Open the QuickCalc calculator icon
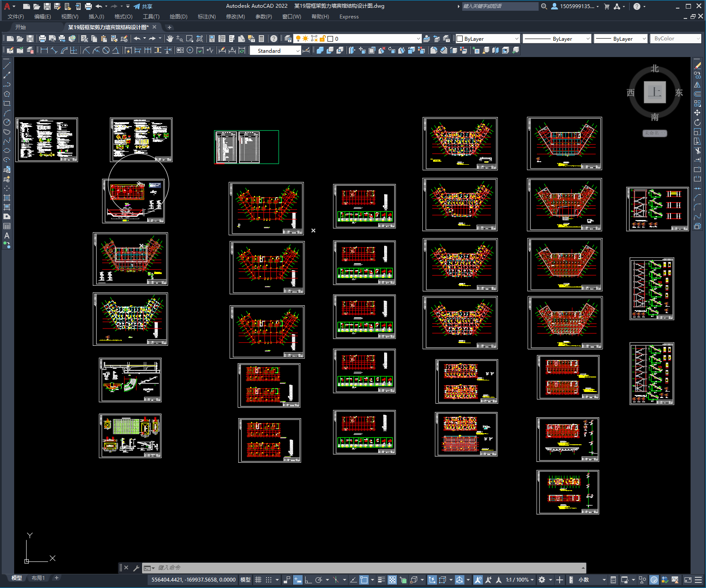This screenshot has height=588, width=706. [261, 39]
